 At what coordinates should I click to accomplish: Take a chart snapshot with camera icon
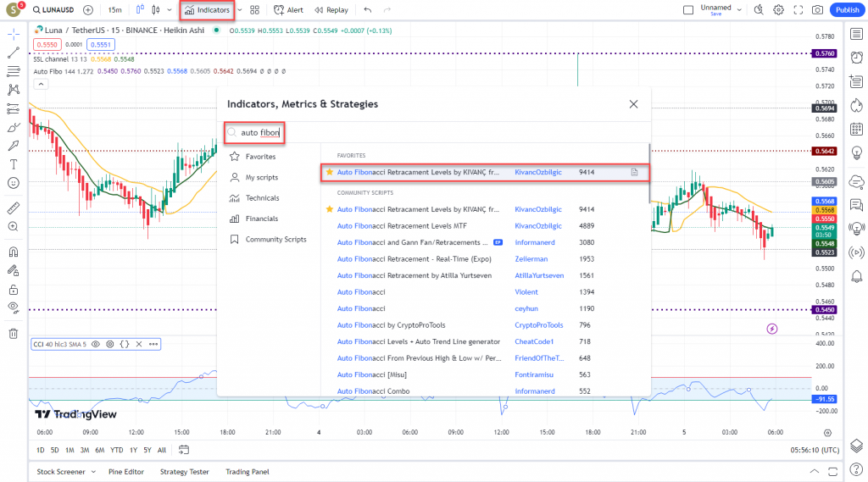point(817,10)
